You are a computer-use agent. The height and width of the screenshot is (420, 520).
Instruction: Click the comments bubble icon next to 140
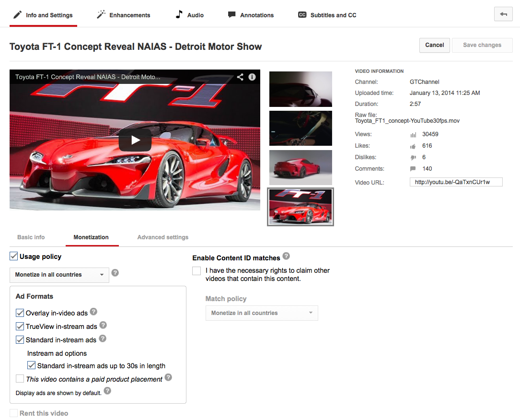click(413, 169)
